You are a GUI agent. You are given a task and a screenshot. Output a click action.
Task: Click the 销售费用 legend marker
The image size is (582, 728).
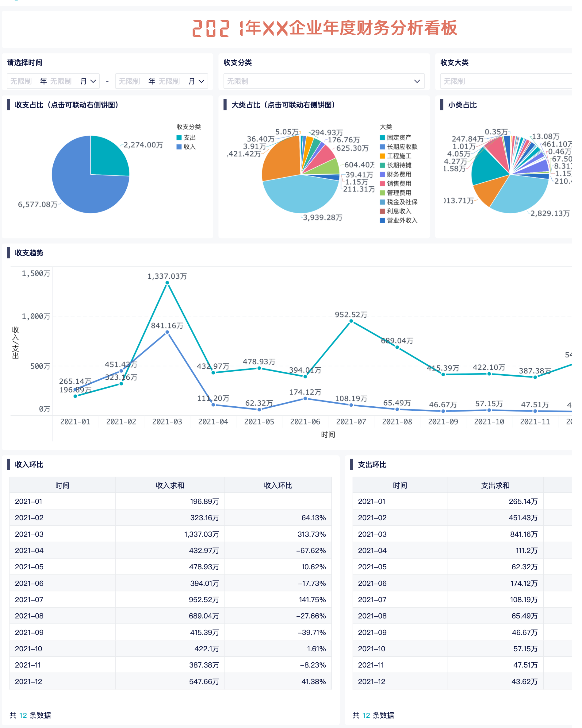382,183
